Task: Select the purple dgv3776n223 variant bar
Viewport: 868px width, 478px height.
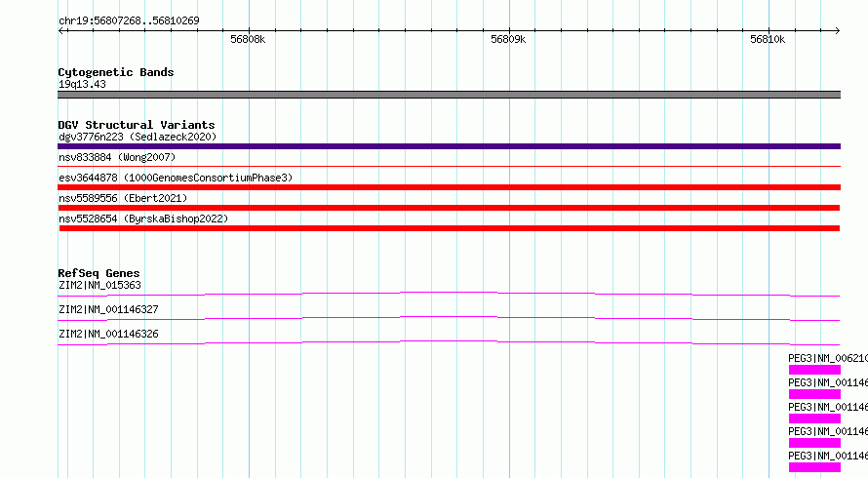Action: coord(449,146)
